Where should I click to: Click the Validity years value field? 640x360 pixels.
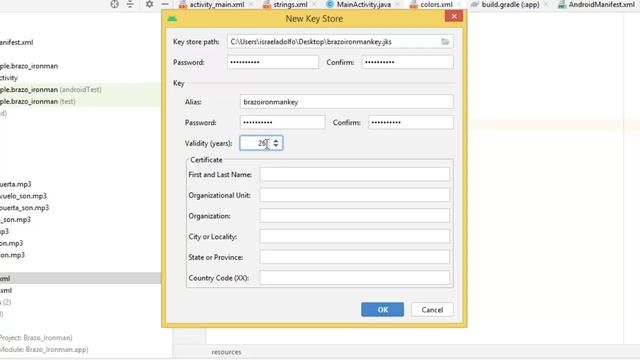(255, 143)
